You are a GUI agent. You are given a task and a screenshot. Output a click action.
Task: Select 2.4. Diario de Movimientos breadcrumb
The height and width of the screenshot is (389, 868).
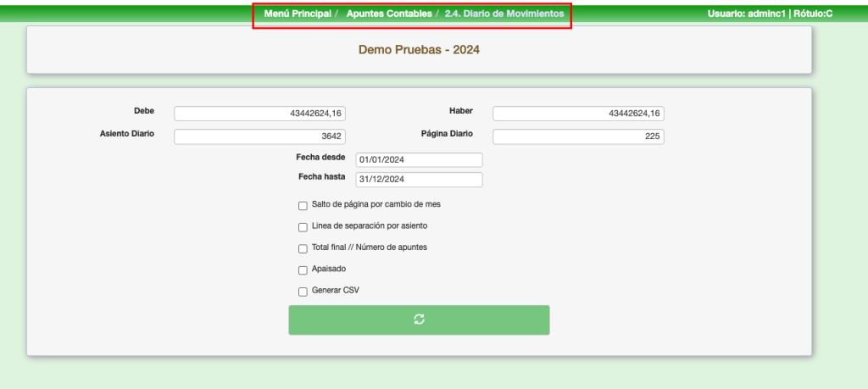[x=504, y=14]
